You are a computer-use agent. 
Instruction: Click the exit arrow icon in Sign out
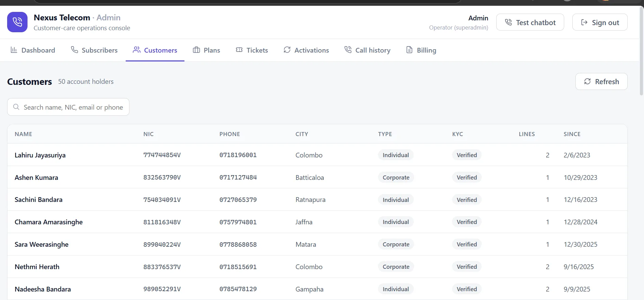point(584,22)
